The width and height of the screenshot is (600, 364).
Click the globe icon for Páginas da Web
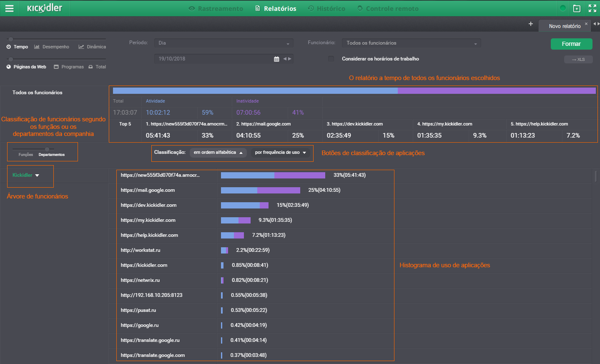click(9, 67)
